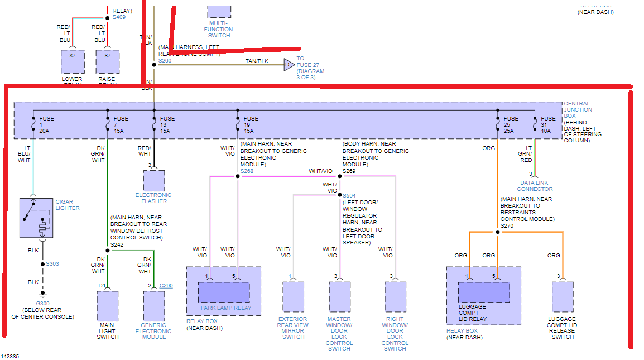Click the Multi-Function Switch label

[x=219, y=29]
